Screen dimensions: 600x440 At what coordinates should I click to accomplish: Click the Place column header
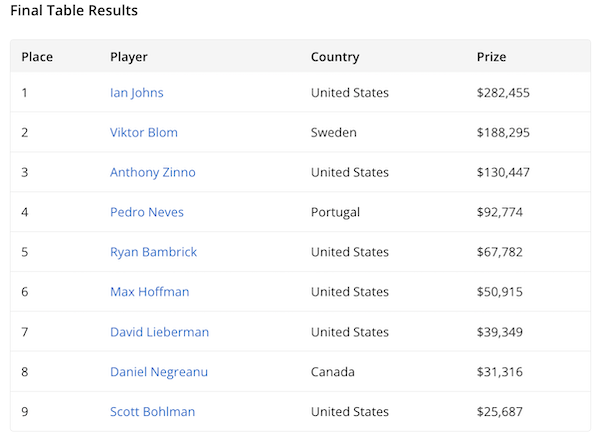click(37, 57)
